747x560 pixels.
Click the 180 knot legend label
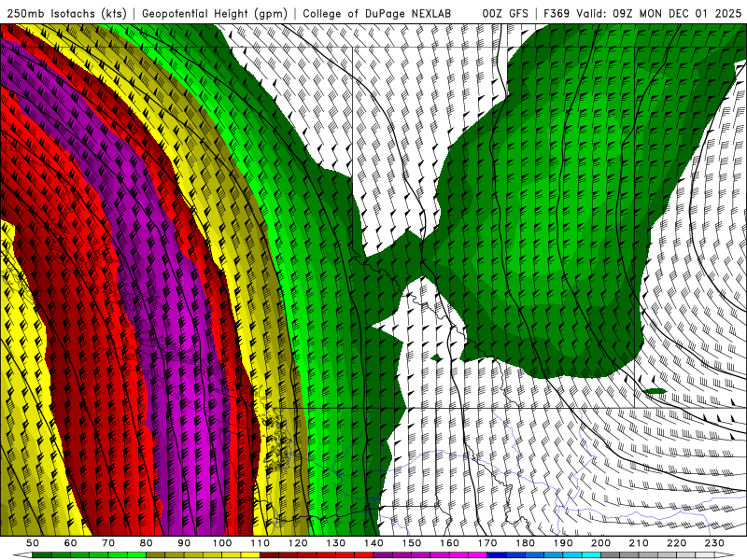[x=525, y=543]
